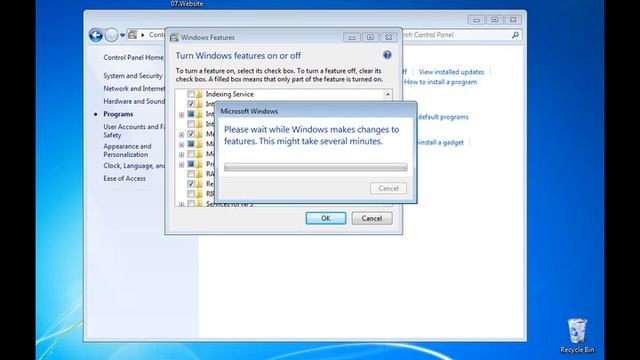Click View installed updates link

pos(451,72)
